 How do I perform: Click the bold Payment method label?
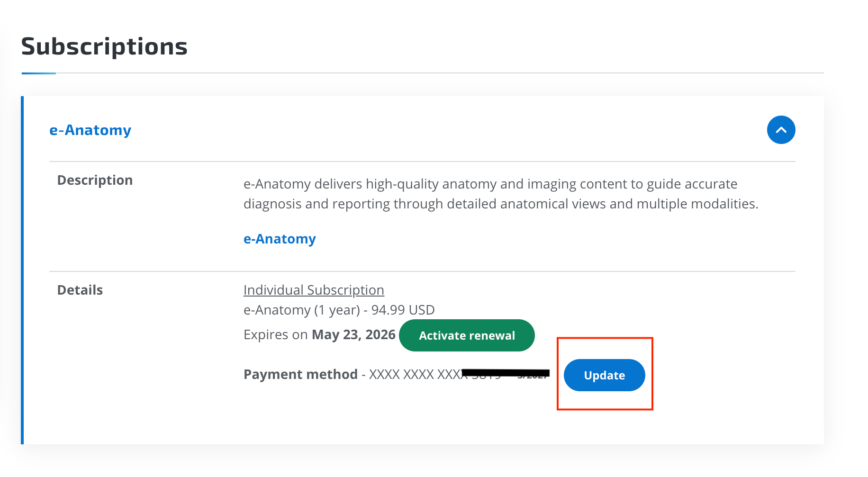pyautogui.click(x=300, y=375)
